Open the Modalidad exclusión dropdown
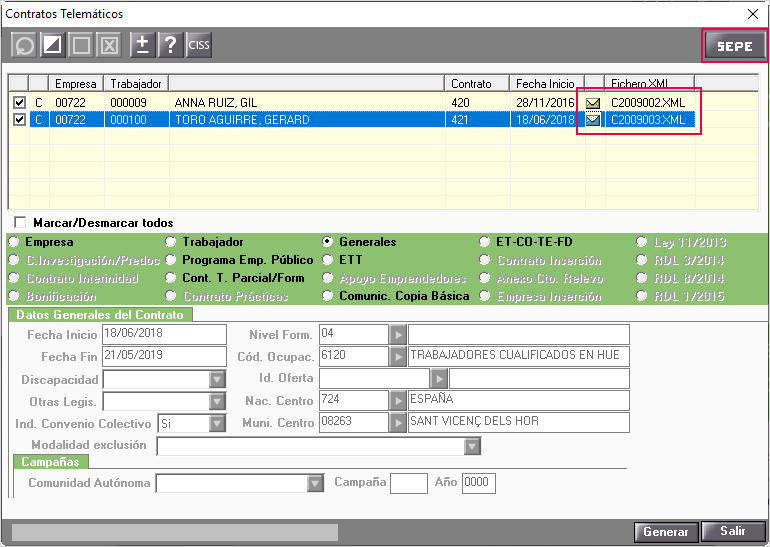Screen dimensions: 770x547 point(472,446)
